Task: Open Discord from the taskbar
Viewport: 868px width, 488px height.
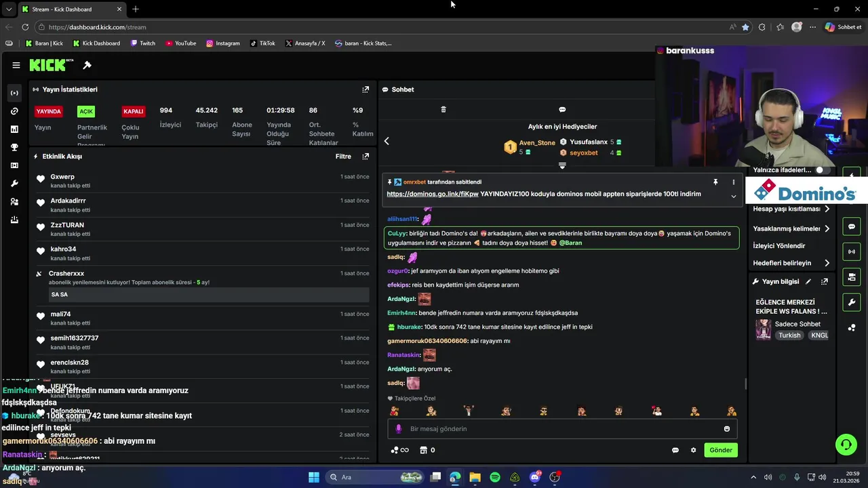Action: [535, 477]
